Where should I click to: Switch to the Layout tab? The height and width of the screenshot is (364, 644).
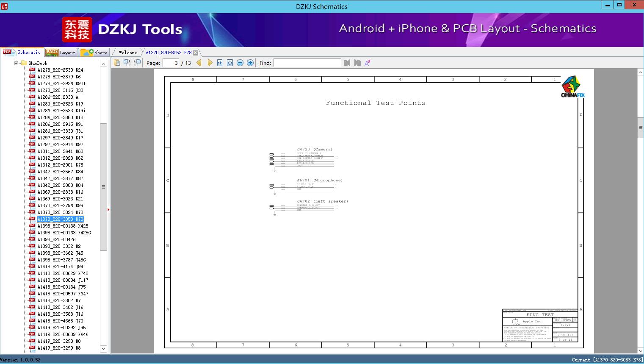pyautogui.click(x=61, y=52)
